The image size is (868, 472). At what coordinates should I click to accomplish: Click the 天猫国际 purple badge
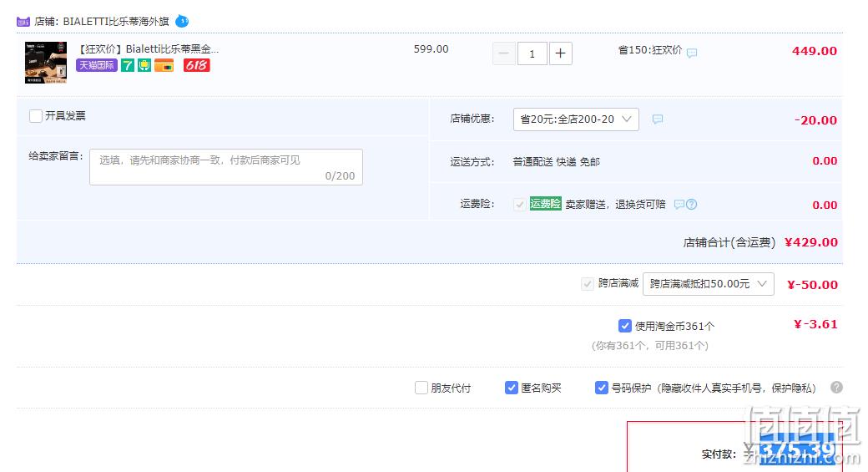(96, 65)
